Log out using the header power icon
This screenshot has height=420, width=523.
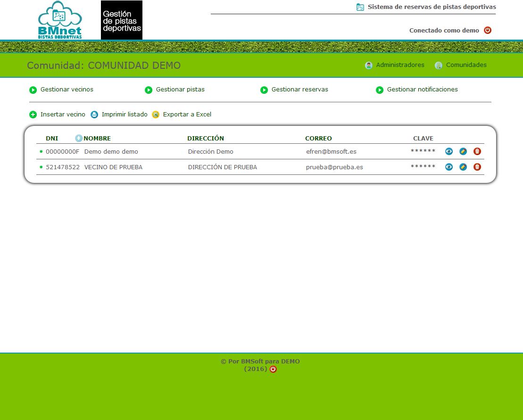(488, 30)
